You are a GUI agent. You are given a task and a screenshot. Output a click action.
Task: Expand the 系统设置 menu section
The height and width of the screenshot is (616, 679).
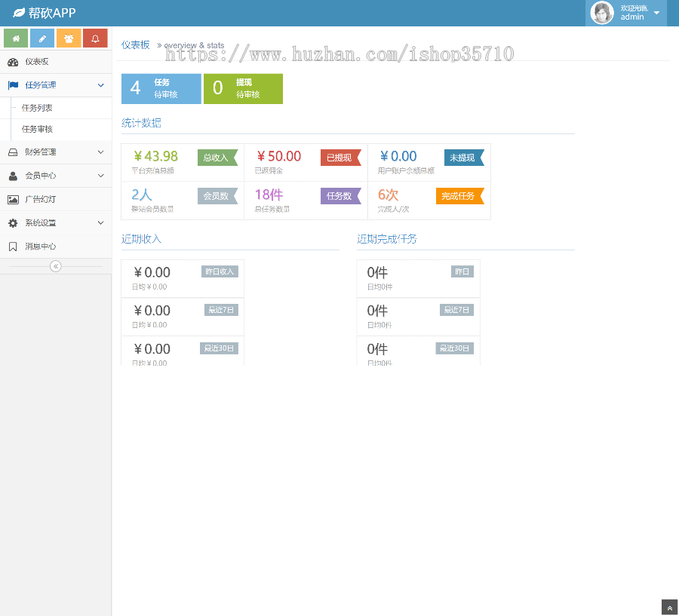coord(100,223)
